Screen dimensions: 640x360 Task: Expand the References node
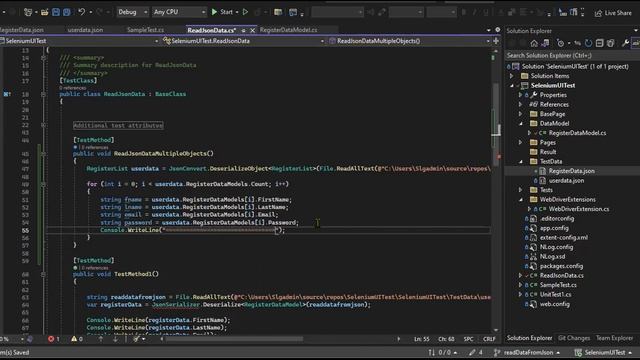coord(520,104)
